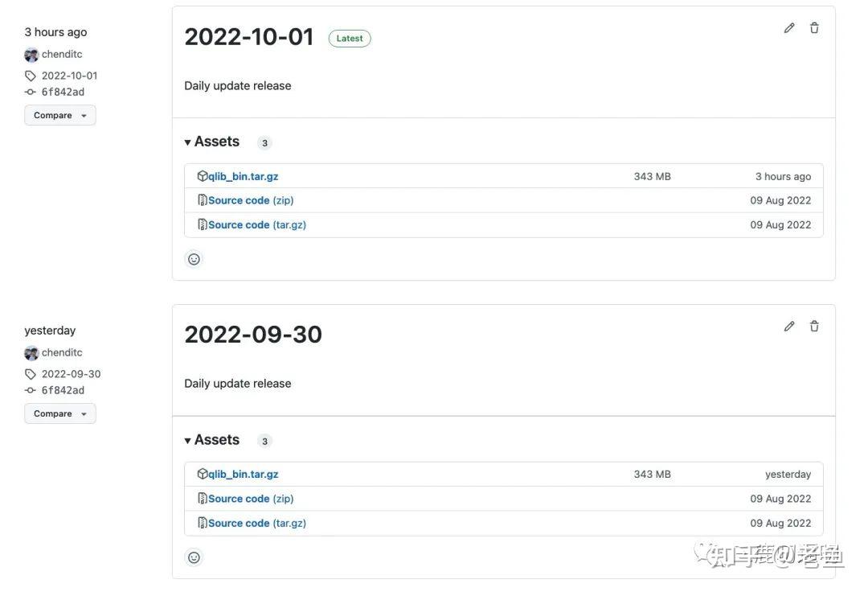868x592 pixels.
Task: Download Source code (zip) from 2022-10-01 release
Action: pyautogui.click(x=251, y=200)
